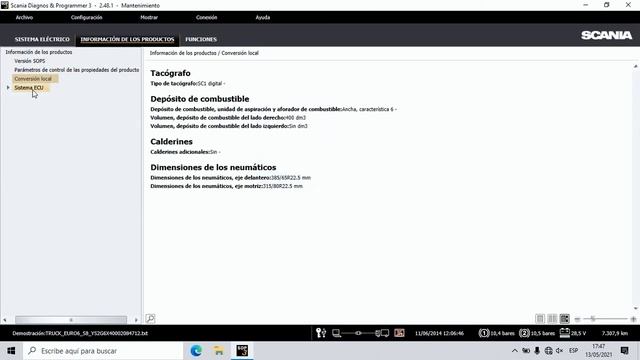Click the vehicle interface icon in status bar
This screenshot has height=360, width=640.
point(382,333)
